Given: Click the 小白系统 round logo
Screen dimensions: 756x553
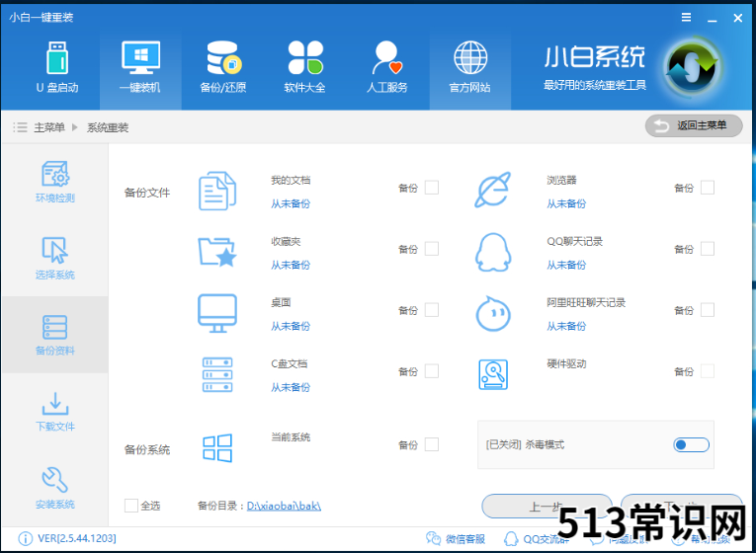Looking at the screenshot, I should coord(693,67).
